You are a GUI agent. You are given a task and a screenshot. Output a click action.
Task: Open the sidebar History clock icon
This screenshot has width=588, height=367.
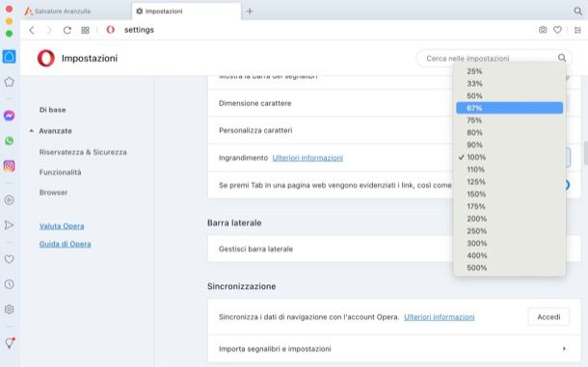coord(9,284)
